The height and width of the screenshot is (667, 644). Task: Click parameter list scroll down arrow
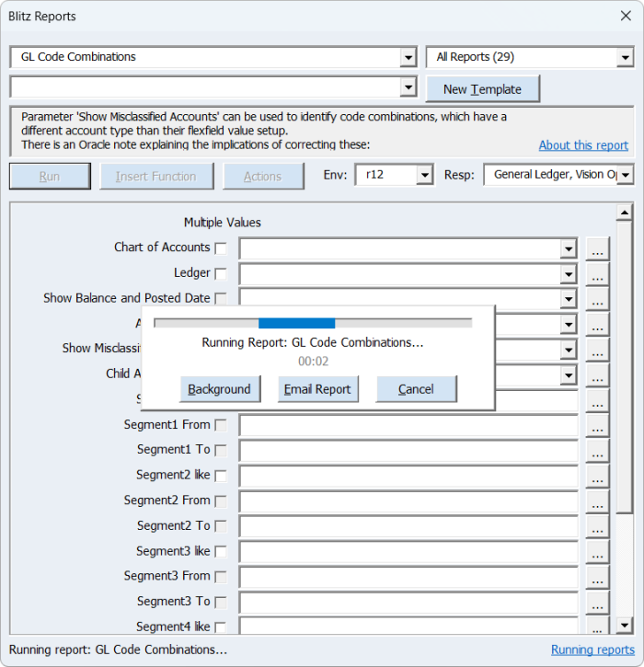click(624, 625)
